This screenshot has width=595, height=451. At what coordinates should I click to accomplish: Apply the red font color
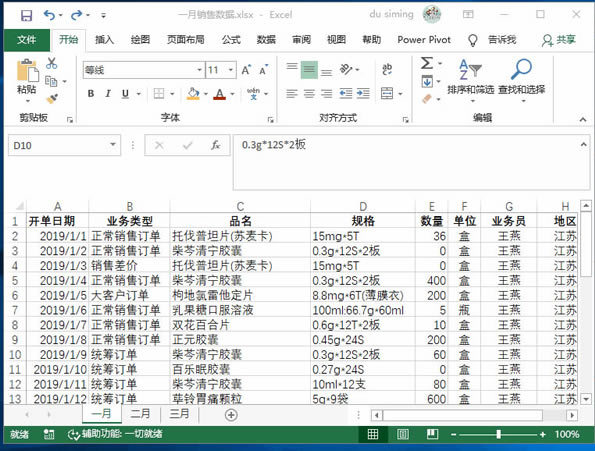(220, 94)
